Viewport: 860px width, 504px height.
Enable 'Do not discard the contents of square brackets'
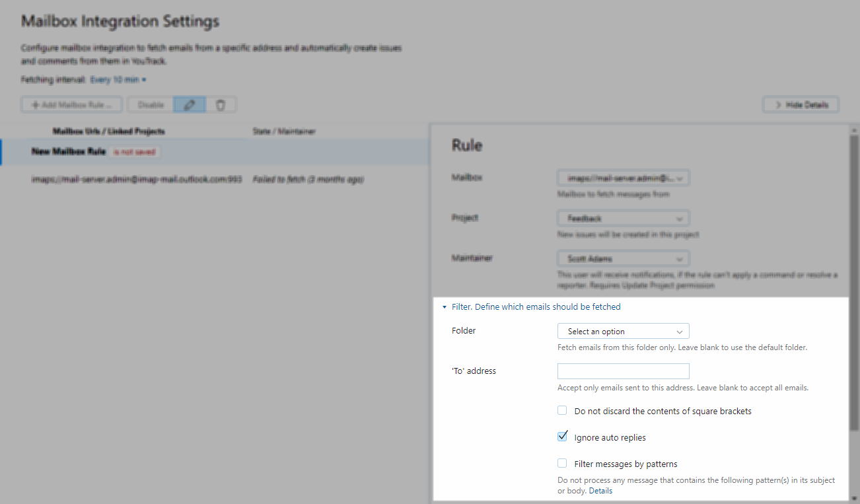point(562,410)
